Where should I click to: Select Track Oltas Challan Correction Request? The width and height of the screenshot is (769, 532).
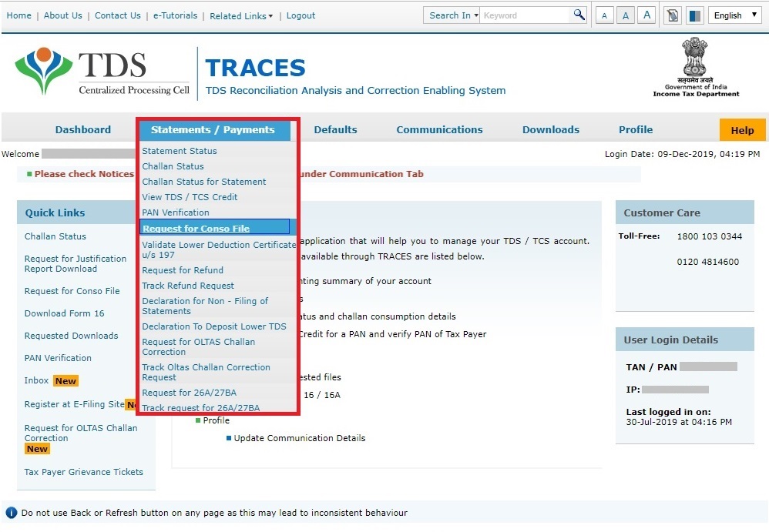click(206, 372)
